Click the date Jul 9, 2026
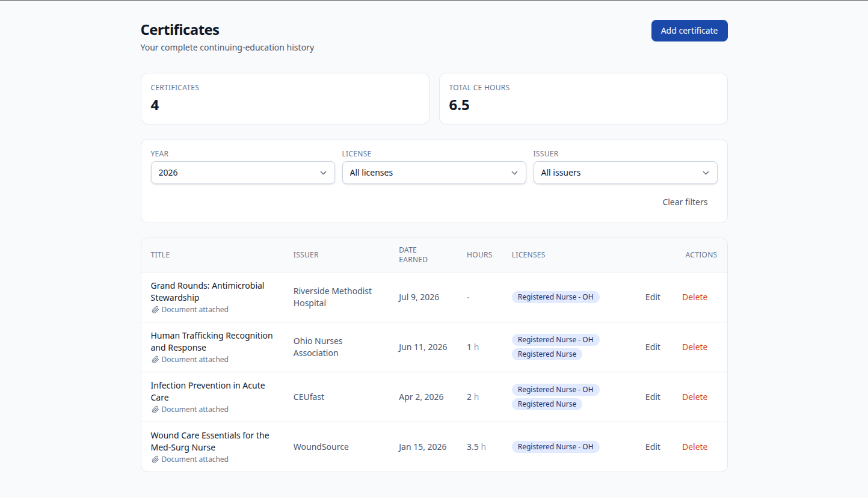 (x=419, y=297)
